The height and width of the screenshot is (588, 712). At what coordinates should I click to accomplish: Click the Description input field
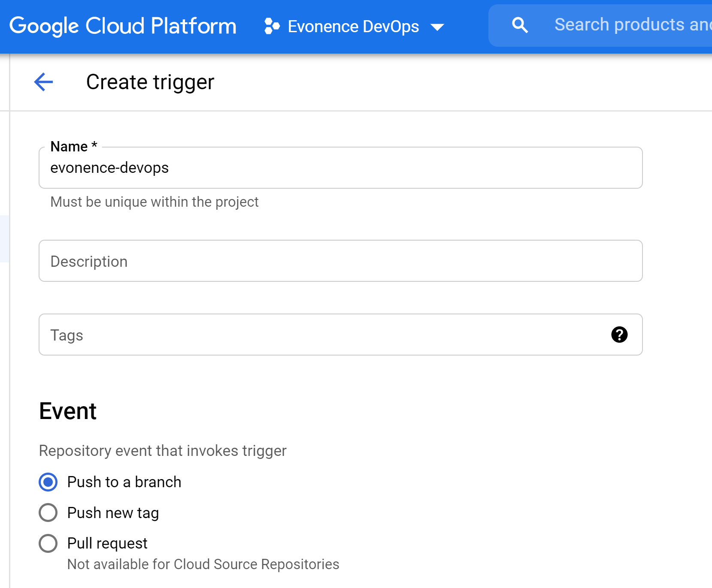[x=341, y=261]
